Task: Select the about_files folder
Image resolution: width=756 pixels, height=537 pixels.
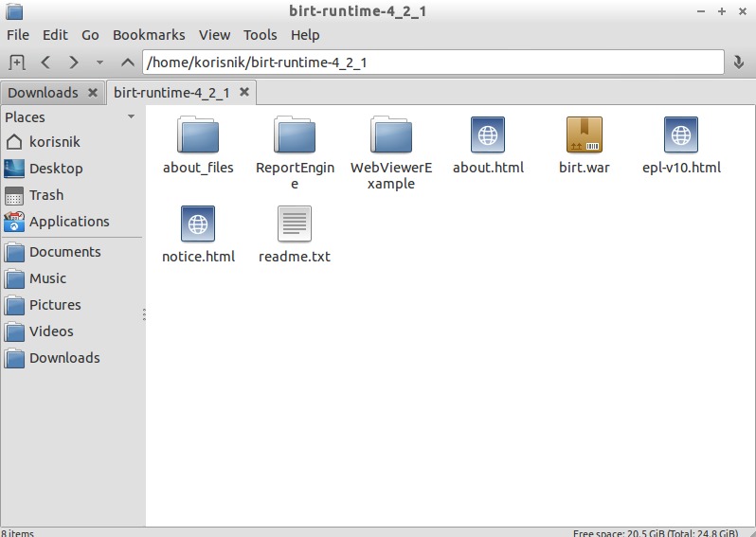Action: [x=198, y=146]
